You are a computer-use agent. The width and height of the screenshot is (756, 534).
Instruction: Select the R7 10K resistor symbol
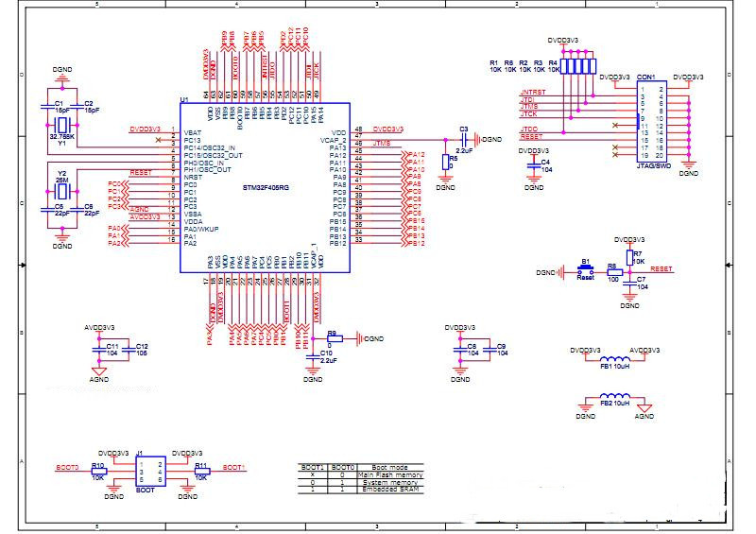click(x=629, y=258)
